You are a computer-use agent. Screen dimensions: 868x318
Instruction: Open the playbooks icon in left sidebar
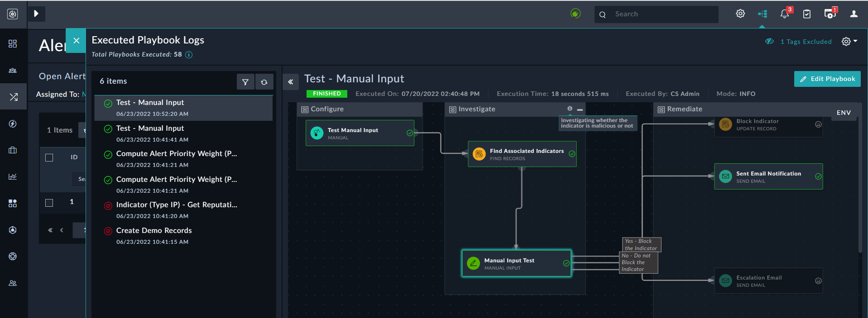coord(13,97)
